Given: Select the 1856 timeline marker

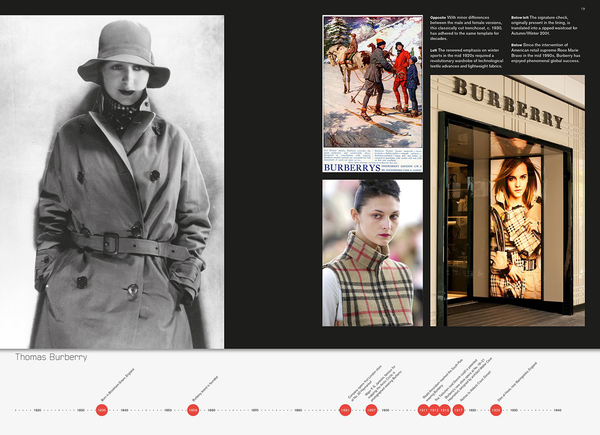Looking at the screenshot, I should pos(193,410).
